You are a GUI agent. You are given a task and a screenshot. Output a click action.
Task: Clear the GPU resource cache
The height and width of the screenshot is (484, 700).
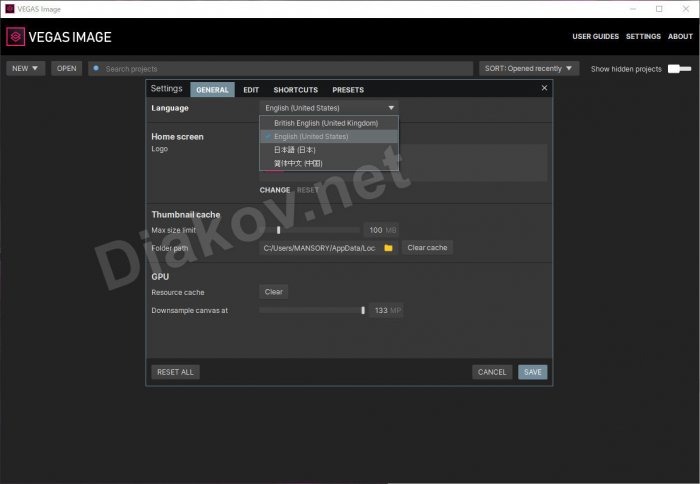[x=274, y=292]
